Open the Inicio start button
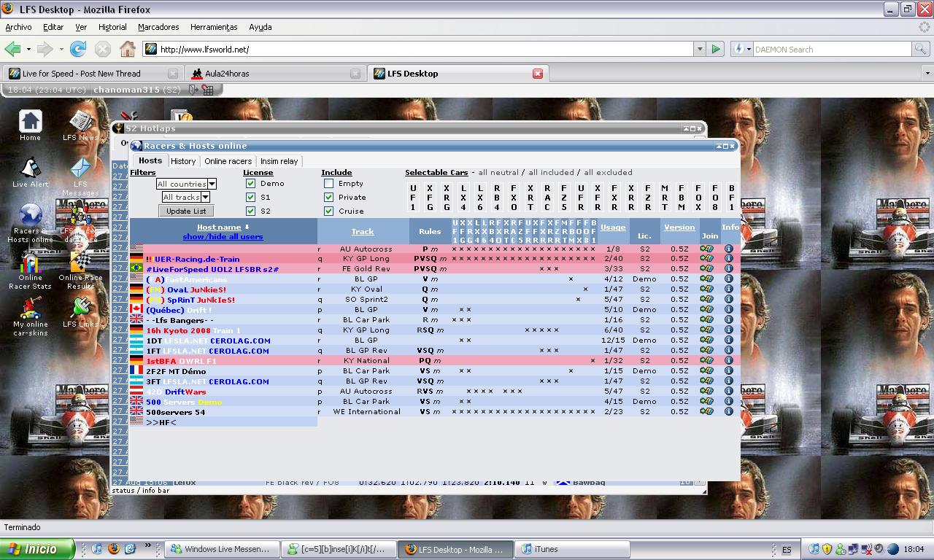The width and height of the screenshot is (934, 560). point(37,549)
